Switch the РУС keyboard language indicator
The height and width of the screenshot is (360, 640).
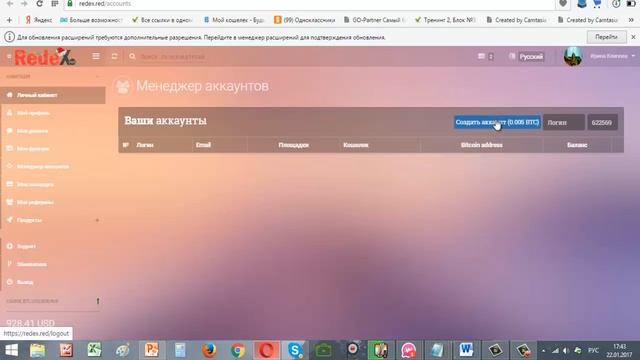[593, 351]
